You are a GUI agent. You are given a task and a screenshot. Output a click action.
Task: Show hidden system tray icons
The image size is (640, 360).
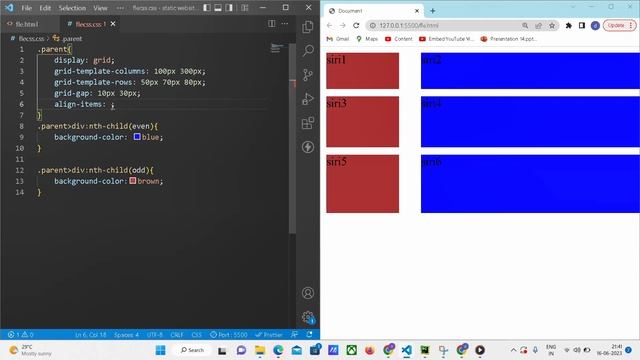pyautogui.click(x=513, y=350)
